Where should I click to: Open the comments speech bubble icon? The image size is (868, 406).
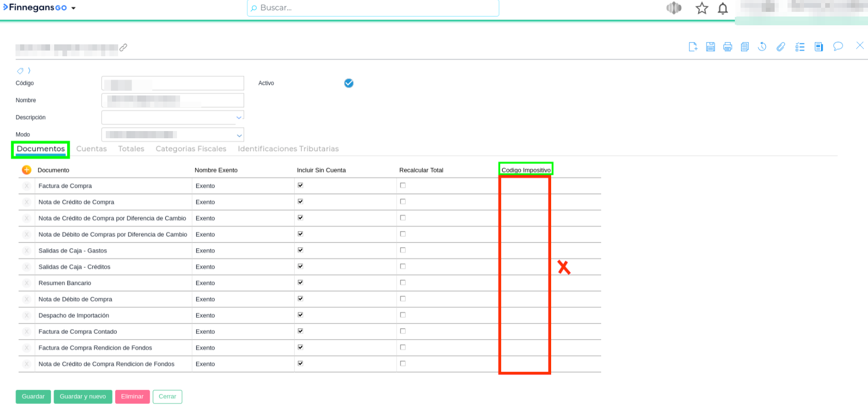click(x=838, y=46)
